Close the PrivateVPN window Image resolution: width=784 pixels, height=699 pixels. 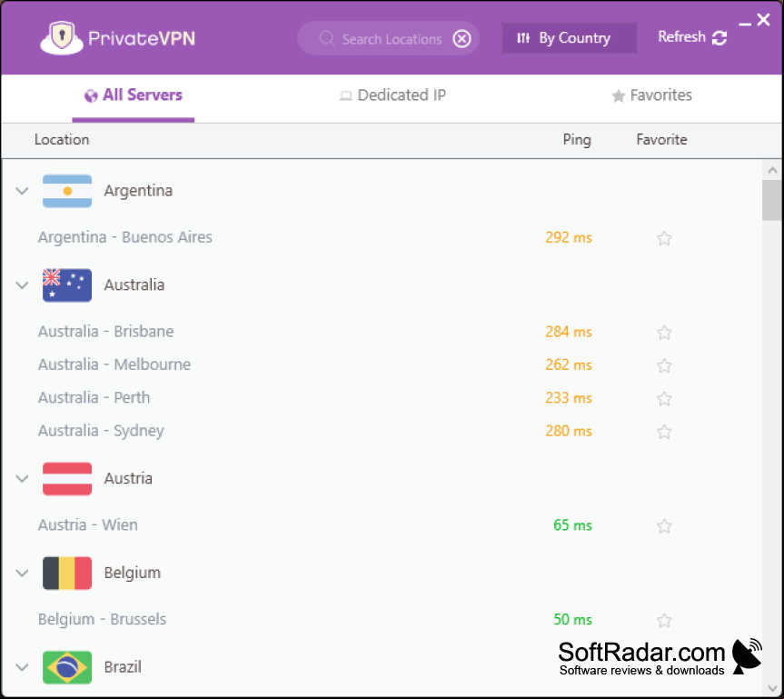pyautogui.click(x=763, y=20)
